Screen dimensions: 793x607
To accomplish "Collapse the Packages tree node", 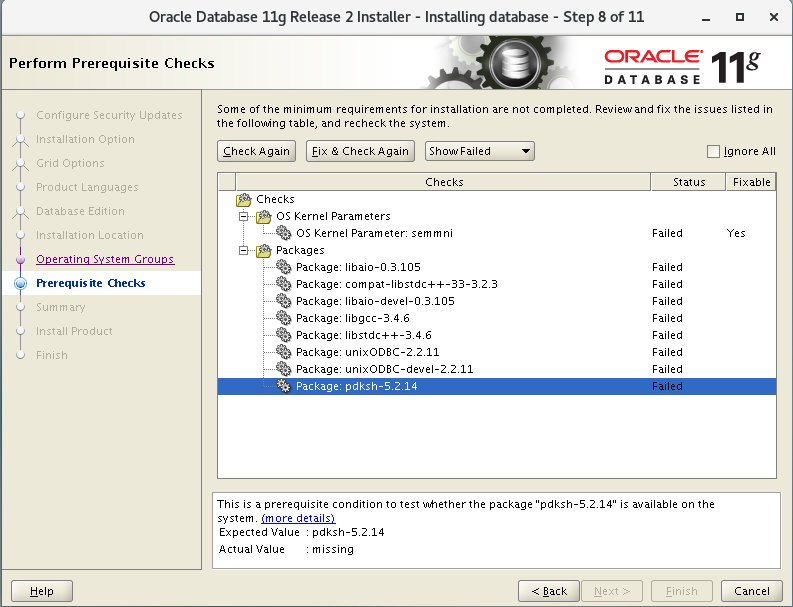I will pyautogui.click(x=244, y=250).
